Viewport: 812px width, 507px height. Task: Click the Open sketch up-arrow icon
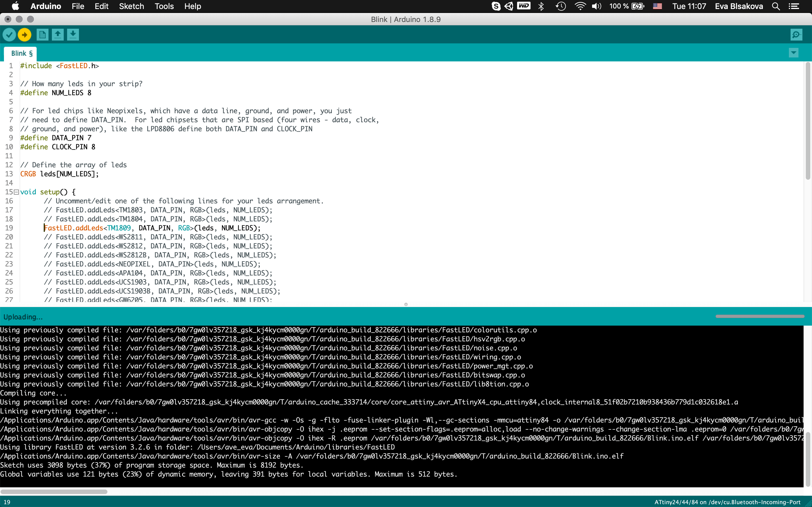click(58, 35)
